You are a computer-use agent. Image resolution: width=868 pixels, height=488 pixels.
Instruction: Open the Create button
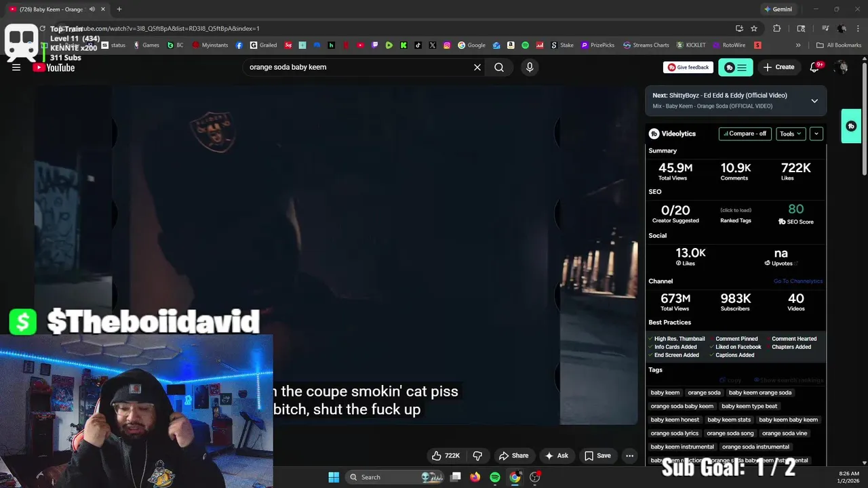coord(778,67)
